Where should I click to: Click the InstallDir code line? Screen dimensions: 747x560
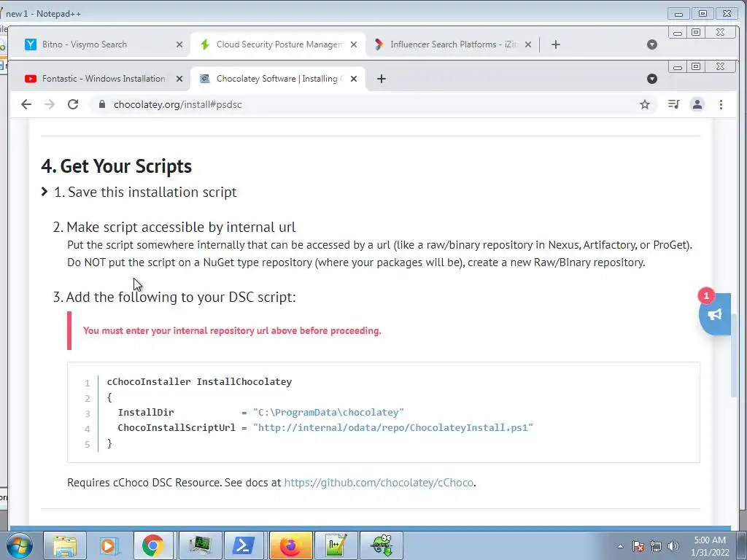260,413
